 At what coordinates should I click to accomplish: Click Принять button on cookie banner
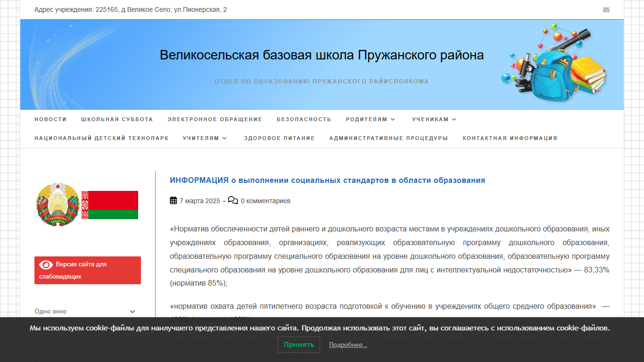tap(299, 345)
